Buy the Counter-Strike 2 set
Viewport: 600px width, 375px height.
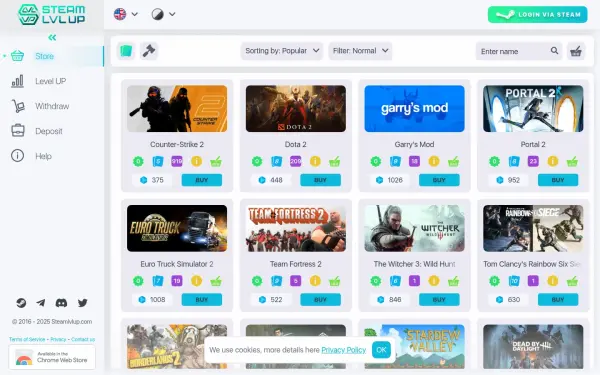pyautogui.click(x=202, y=180)
